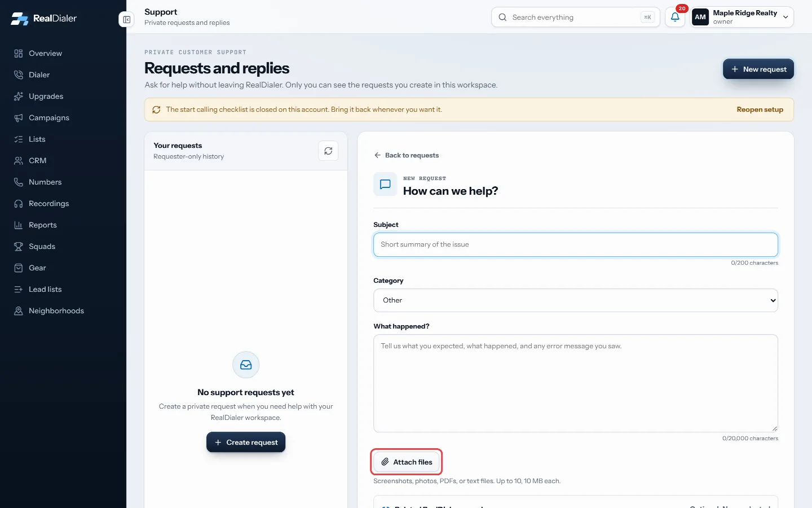Click the "No support requests yet" heading
Image resolution: width=812 pixels, height=508 pixels.
tap(246, 392)
